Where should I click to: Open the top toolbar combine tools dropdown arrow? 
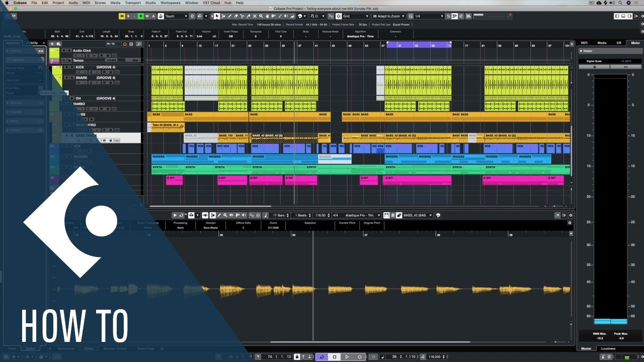tap(206, 16)
